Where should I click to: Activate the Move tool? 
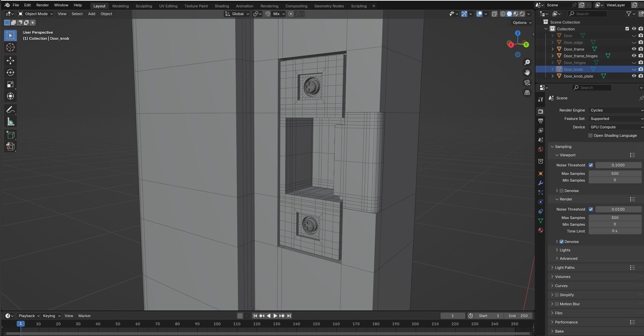click(10, 61)
